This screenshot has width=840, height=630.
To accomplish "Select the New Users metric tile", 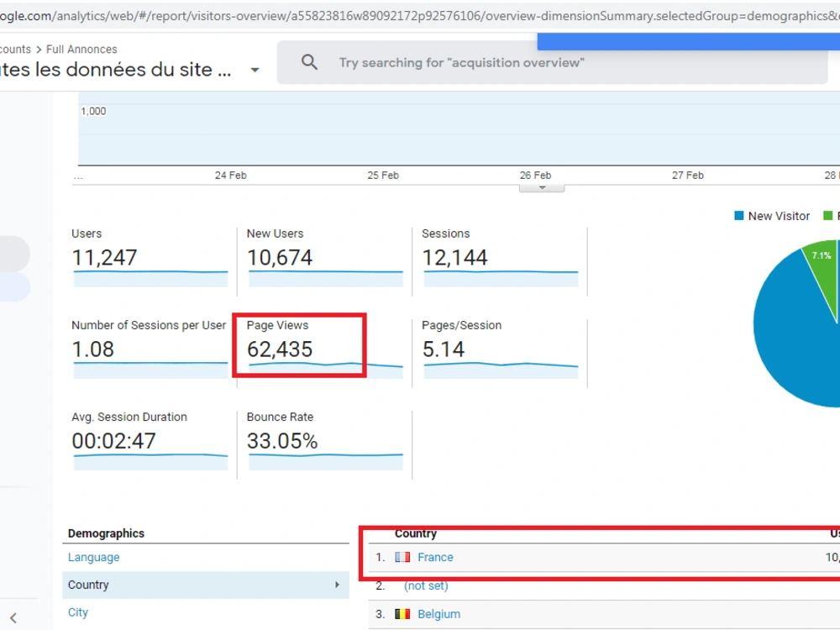I will [x=325, y=257].
